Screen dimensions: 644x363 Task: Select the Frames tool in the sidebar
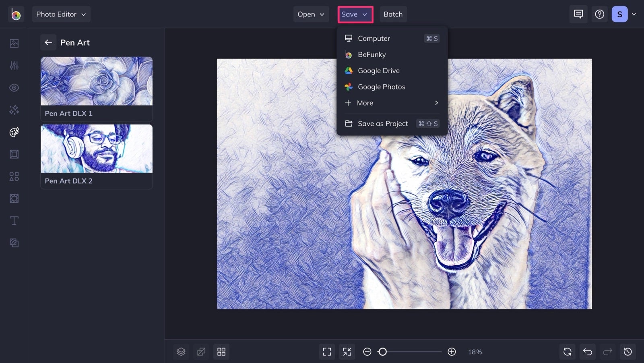click(x=14, y=154)
